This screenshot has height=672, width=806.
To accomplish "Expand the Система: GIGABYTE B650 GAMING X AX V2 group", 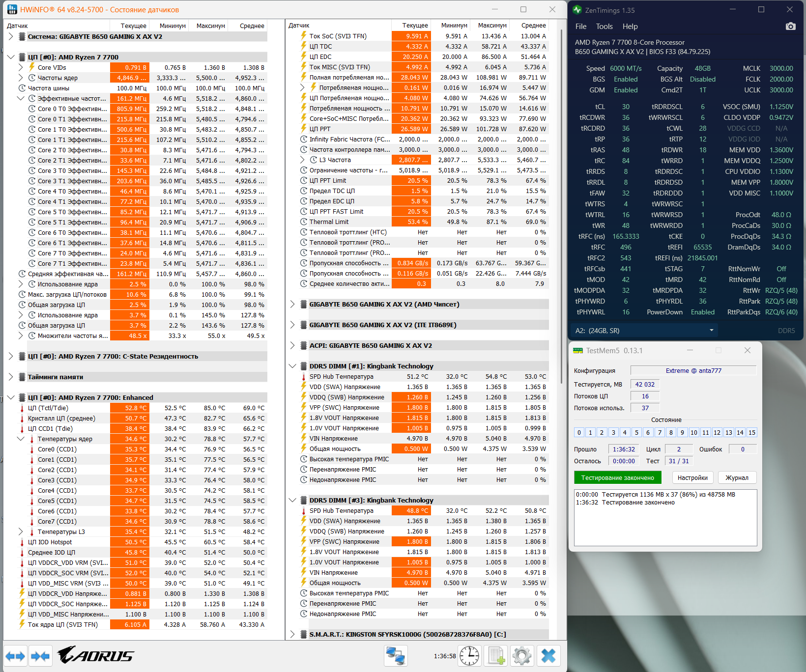I will [11, 36].
